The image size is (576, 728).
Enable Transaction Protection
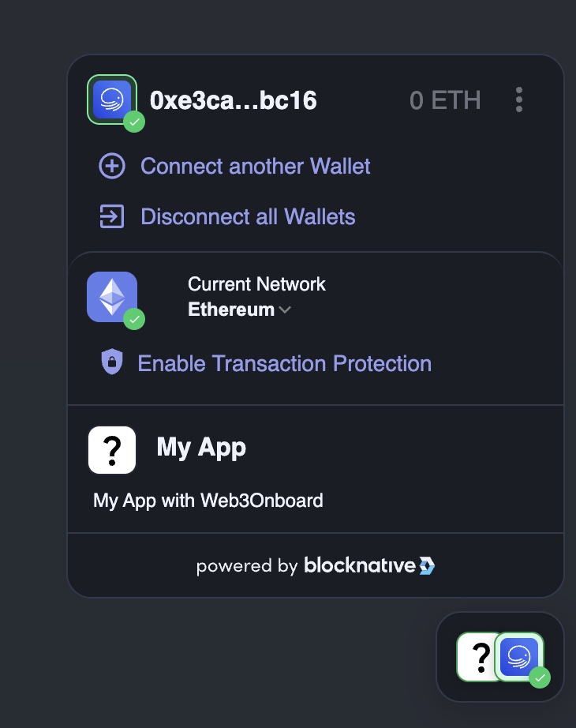(284, 363)
